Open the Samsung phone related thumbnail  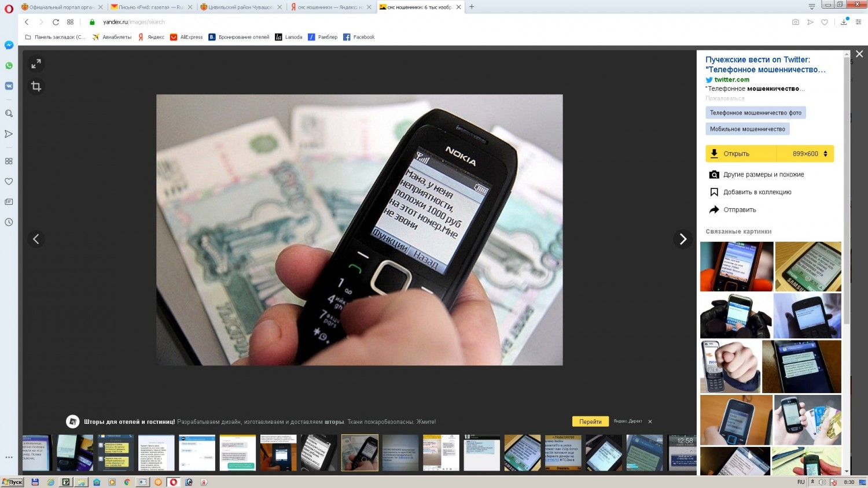pyautogui.click(x=808, y=267)
